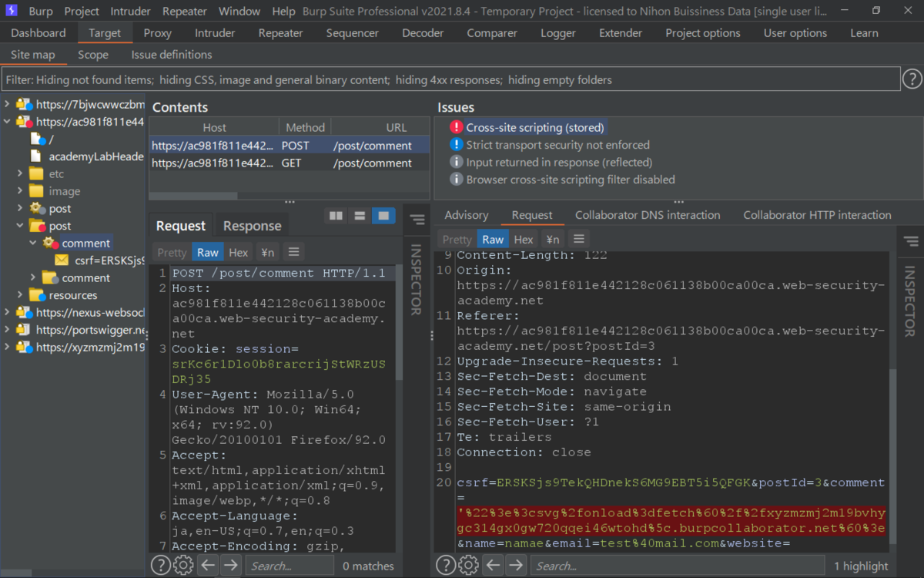Image resolution: width=924 pixels, height=578 pixels.
Task: Toggle the Raw view in the issue request
Action: 494,239
